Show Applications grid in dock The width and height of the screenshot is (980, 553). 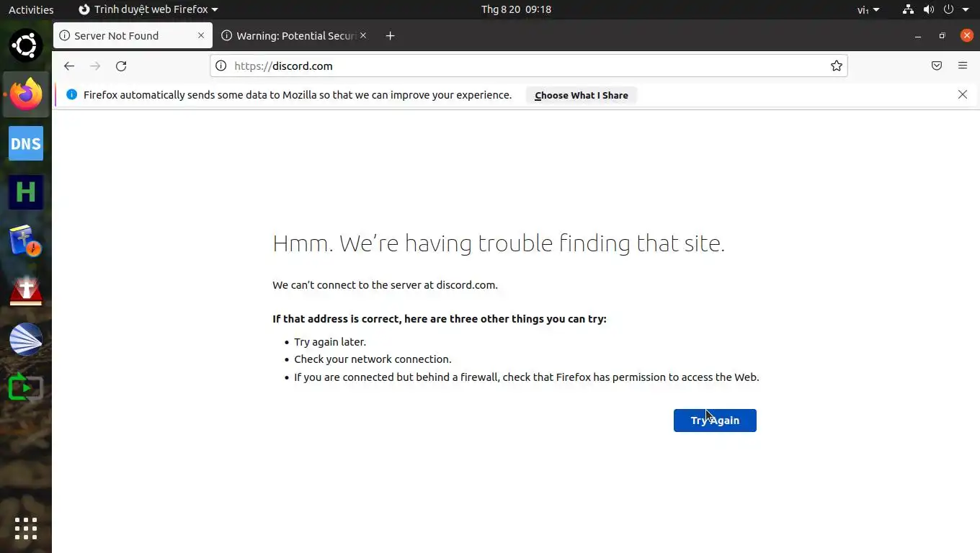[x=26, y=528]
